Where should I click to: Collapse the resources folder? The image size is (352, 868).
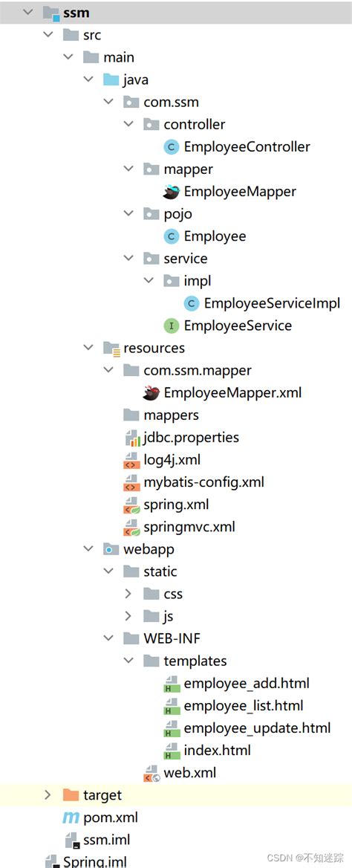(x=88, y=348)
